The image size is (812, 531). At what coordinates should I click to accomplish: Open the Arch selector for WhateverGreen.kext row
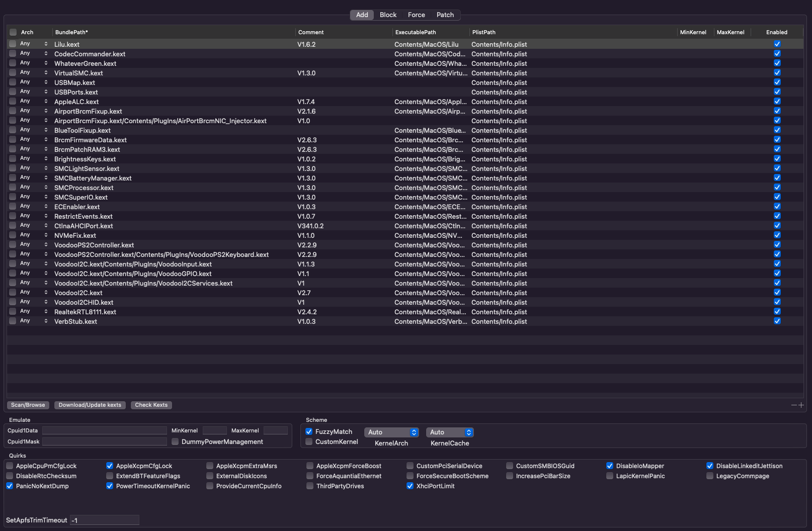tap(46, 63)
